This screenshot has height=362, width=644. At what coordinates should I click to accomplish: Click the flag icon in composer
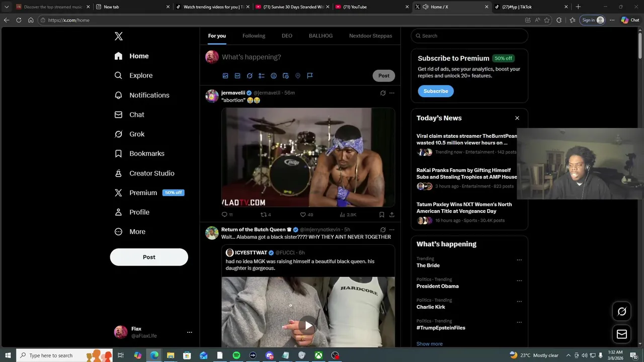(310, 76)
